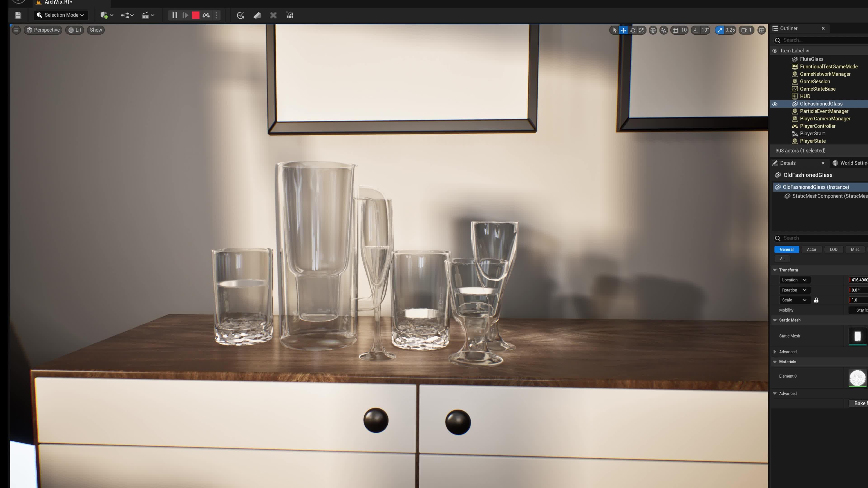Open the Selection Mode dropdown
Screen dimensions: 868x488
(x=61, y=15)
